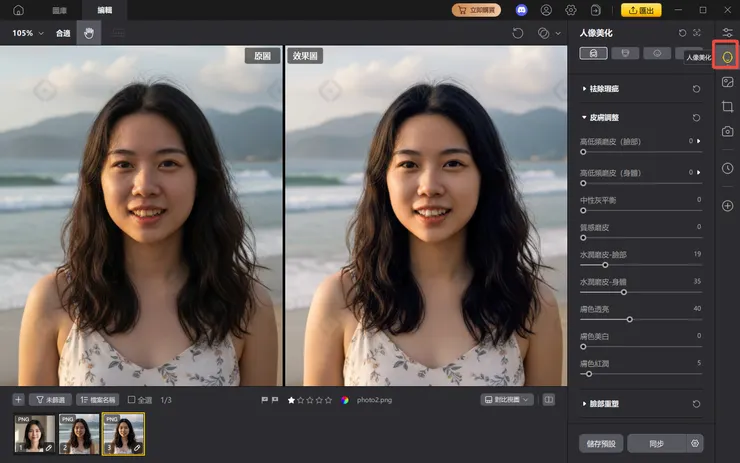Click the overlapping circles compare icon

pyautogui.click(x=543, y=33)
